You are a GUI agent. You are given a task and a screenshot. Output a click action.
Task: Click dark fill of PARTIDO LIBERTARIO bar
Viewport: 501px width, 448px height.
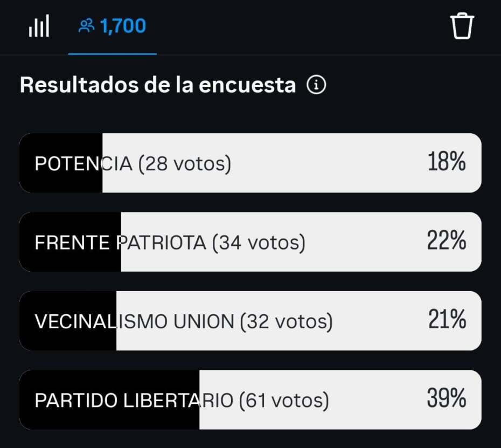point(109,399)
